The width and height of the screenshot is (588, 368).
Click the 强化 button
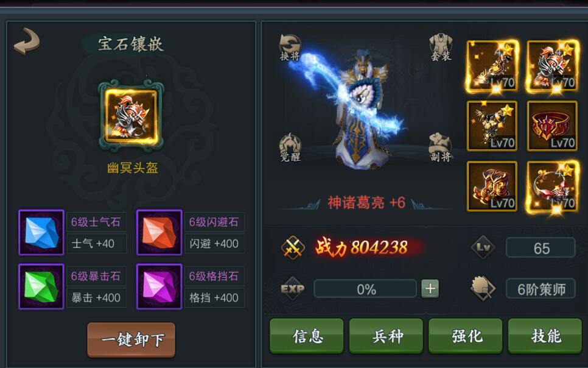(x=466, y=336)
